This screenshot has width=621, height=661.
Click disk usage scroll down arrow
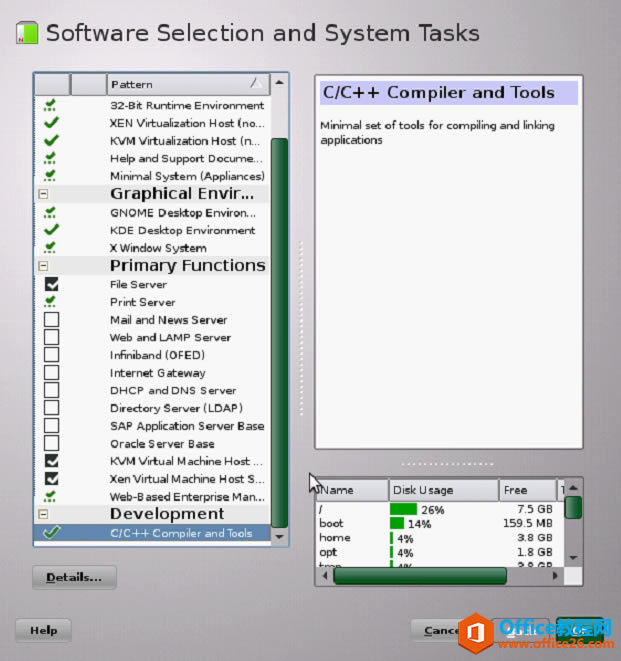click(x=573, y=558)
